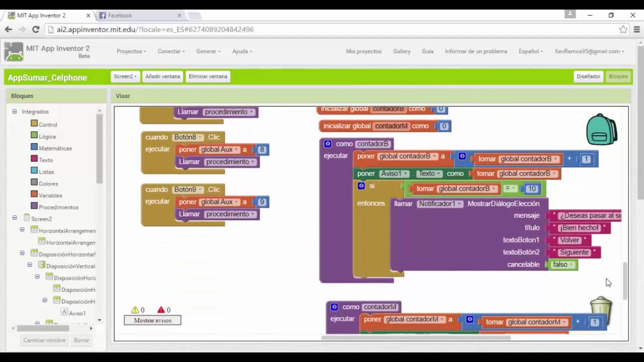Open the Guía link

[428, 51]
